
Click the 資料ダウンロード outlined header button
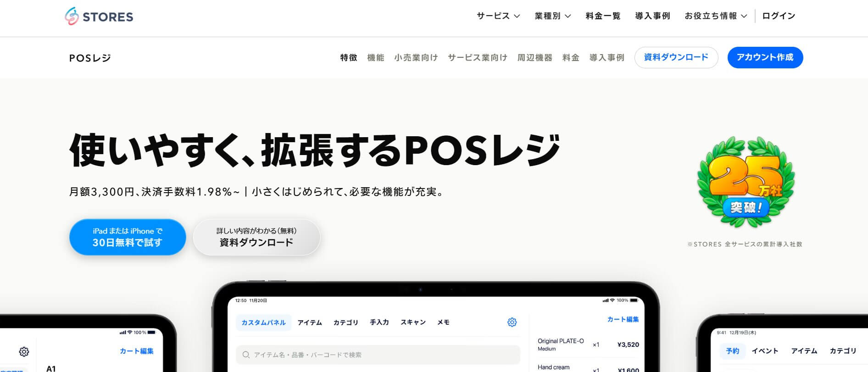click(676, 57)
